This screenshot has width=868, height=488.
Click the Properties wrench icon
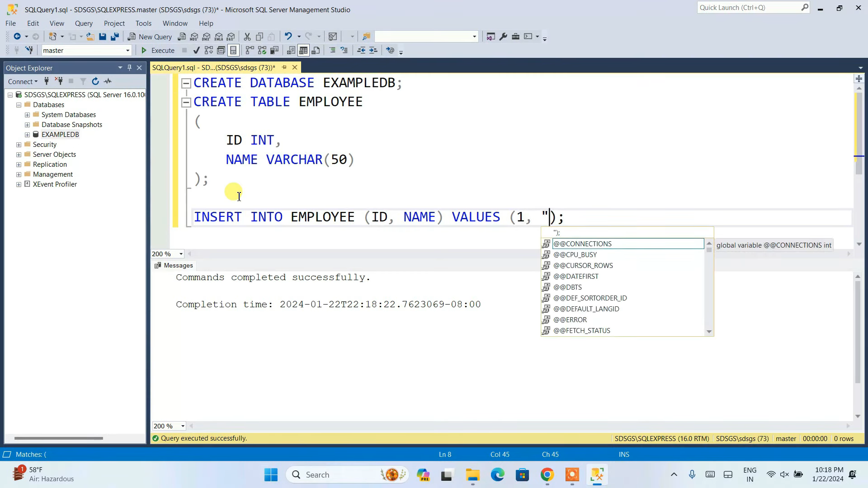[503, 37]
